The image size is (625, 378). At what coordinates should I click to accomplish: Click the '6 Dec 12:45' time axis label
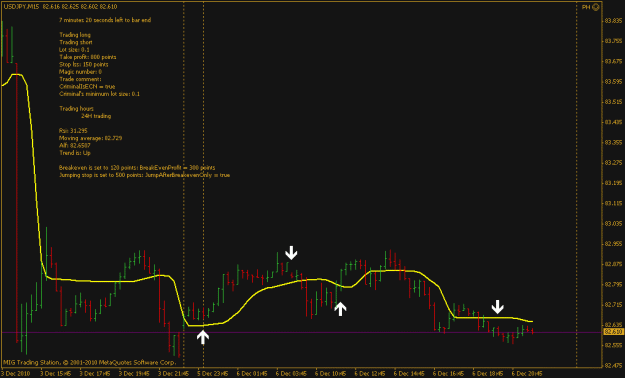(x=370, y=374)
